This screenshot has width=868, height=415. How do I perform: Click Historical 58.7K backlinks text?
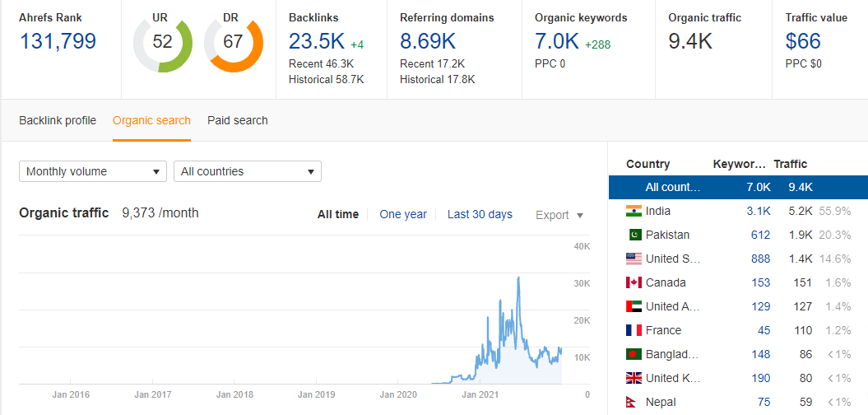326,80
